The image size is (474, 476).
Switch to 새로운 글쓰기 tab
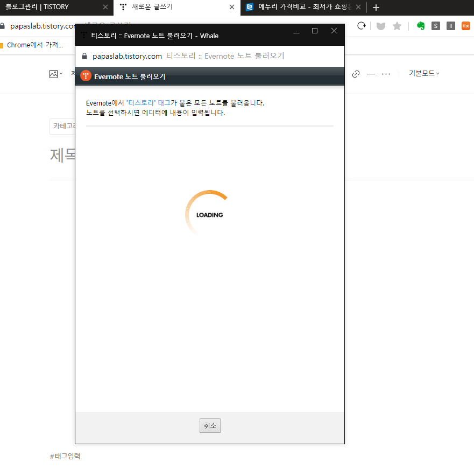pos(152,6)
